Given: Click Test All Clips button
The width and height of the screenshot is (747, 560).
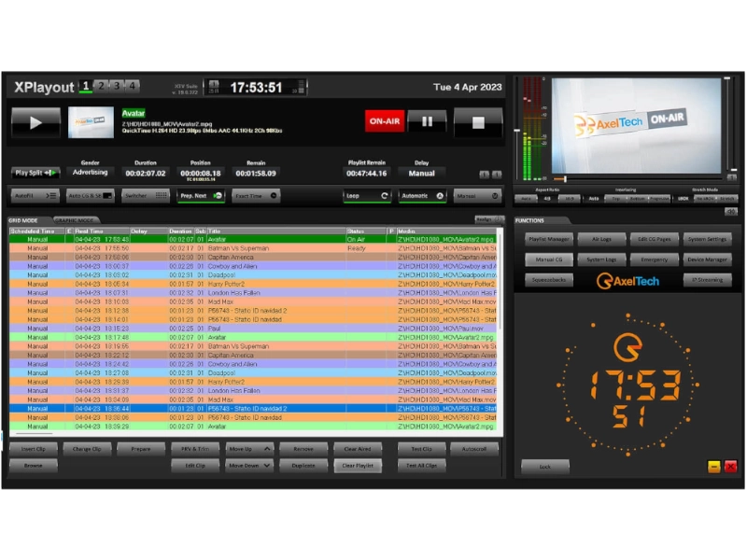Looking at the screenshot, I should tap(422, 465).
